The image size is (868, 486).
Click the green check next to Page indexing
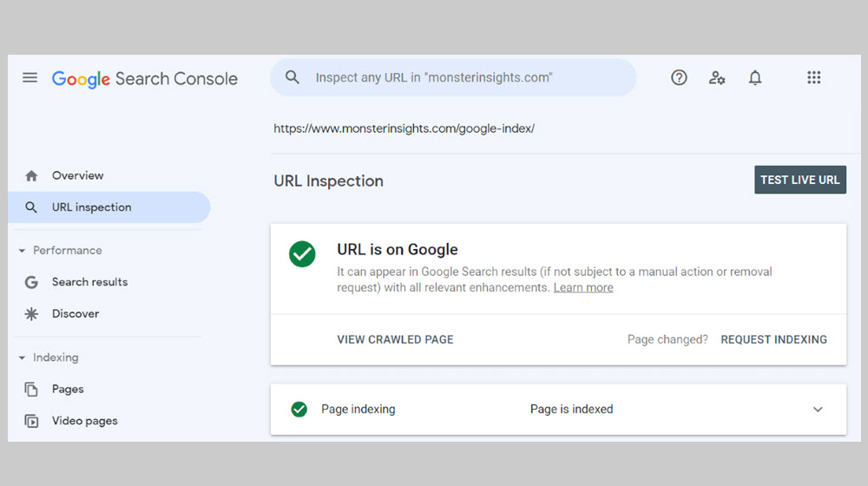click(x=299, y=409)
